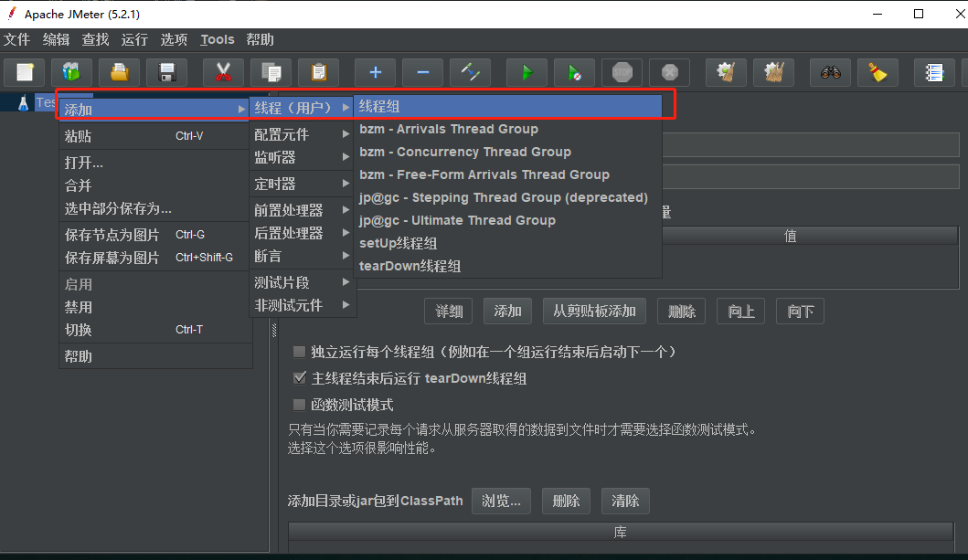Expand the 监听器 submenu

pyautogui.click(x=302, y=157)
